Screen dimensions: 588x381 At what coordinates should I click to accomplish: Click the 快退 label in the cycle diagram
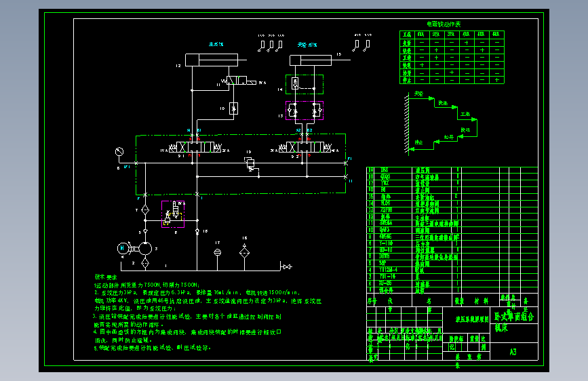tap(465, 129)
